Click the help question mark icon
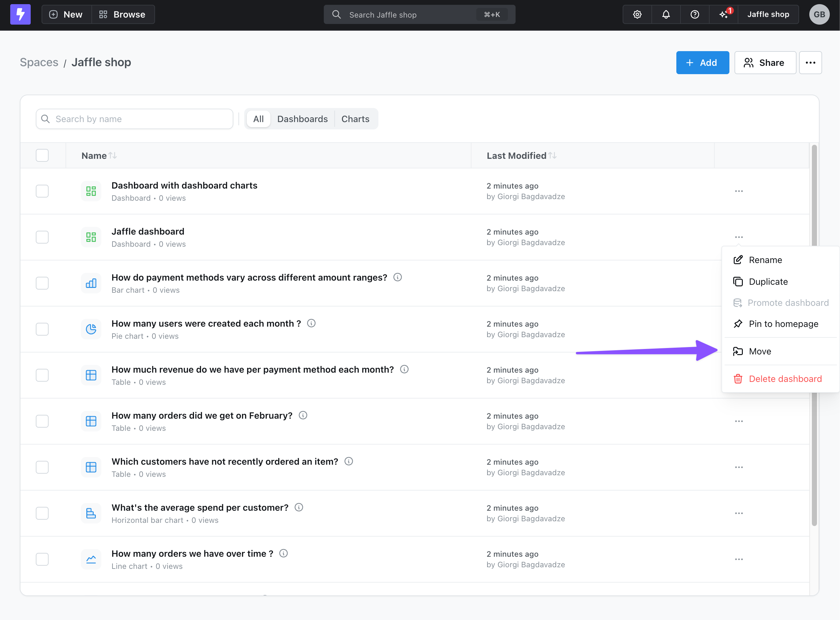 (694, 15)
